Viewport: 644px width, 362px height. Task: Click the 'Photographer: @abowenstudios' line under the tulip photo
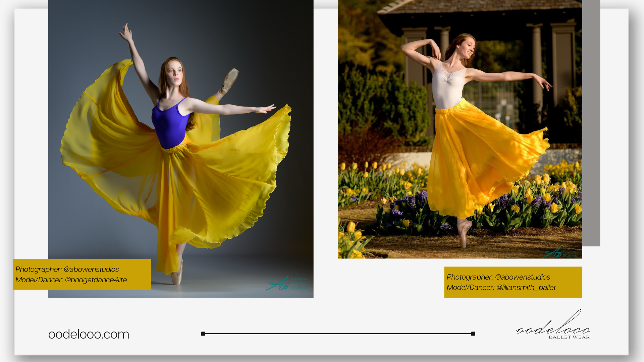[x=498, y=277]
